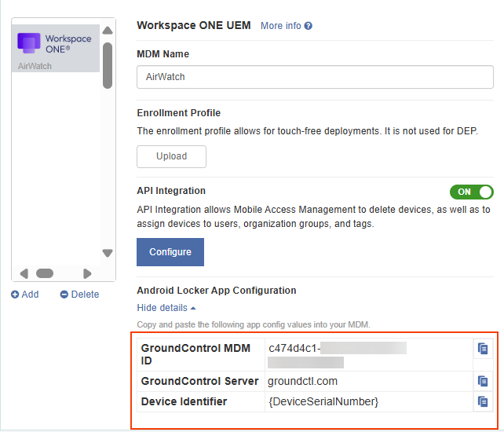
Task: Add a new MDM entry
Action: 25,295
